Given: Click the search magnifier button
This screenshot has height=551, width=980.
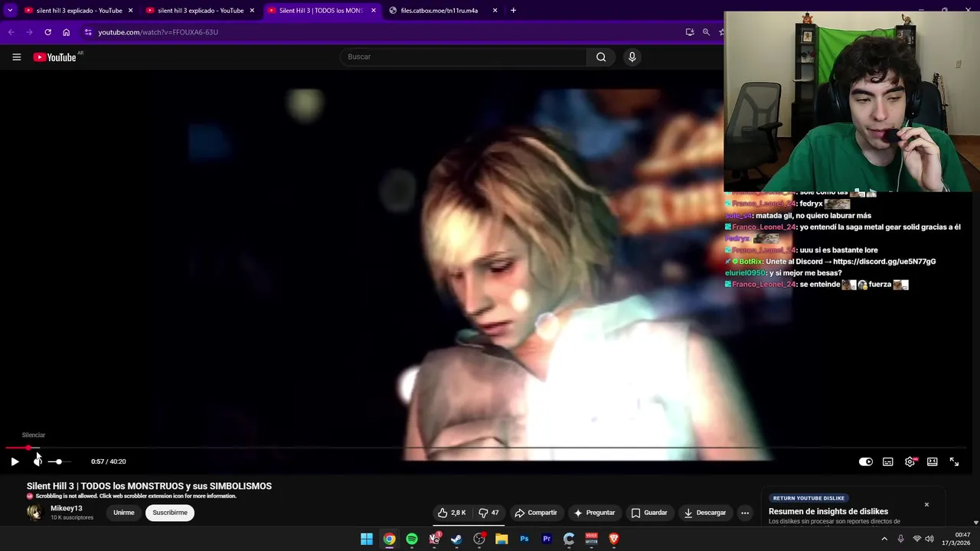Looking at the screenshot, I should click(601, 57).
